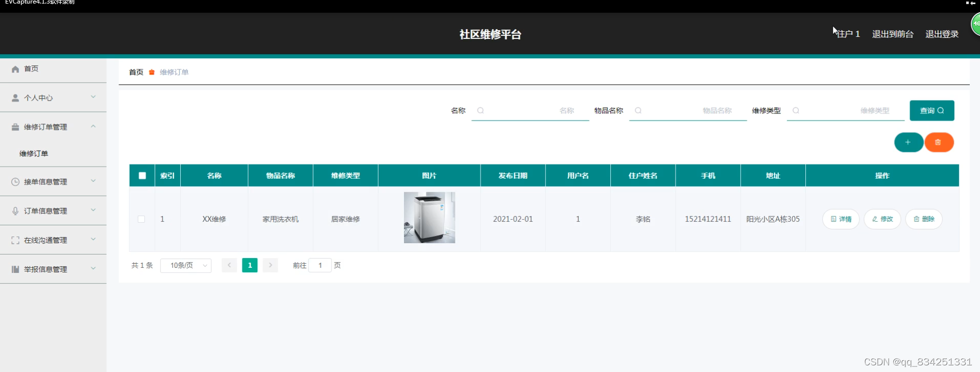Click the briefcase icon beside 维修订单管理
980x372 pixels.
pyautogui.click(x=15, y=127)
